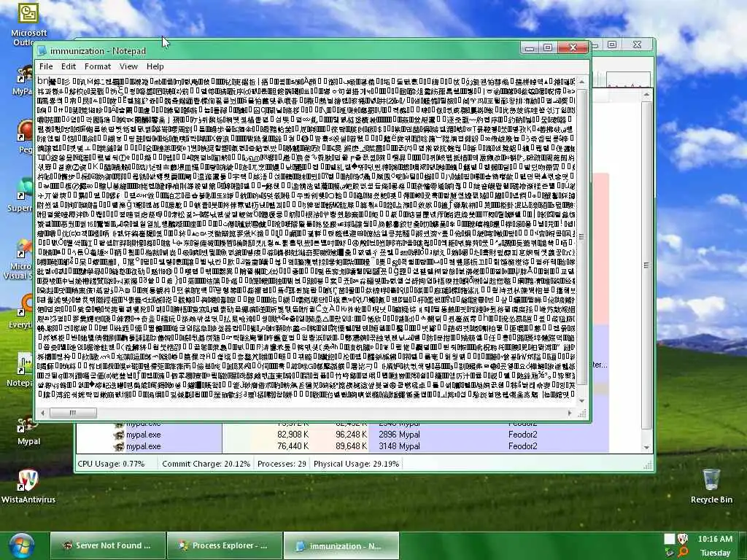This screenshot has height=560, width=747.
Task: Switch to Process Explorer taskbar button
Action: [225, 545]
